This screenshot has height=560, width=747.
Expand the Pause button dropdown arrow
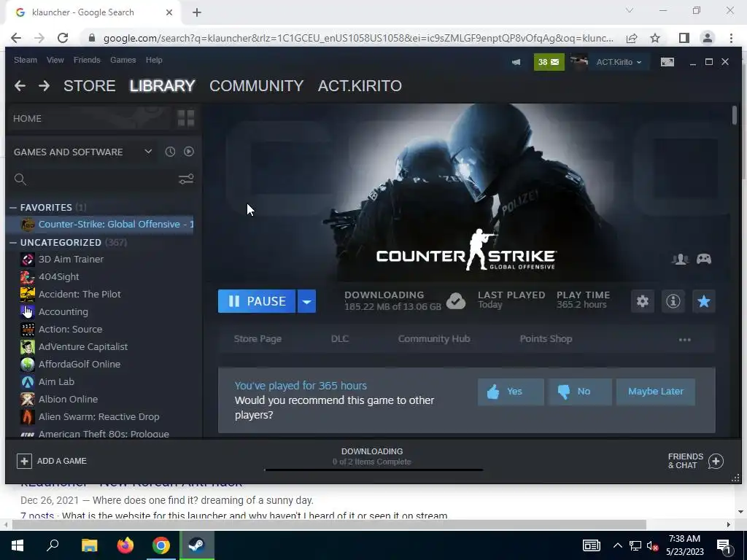[307, 301]
